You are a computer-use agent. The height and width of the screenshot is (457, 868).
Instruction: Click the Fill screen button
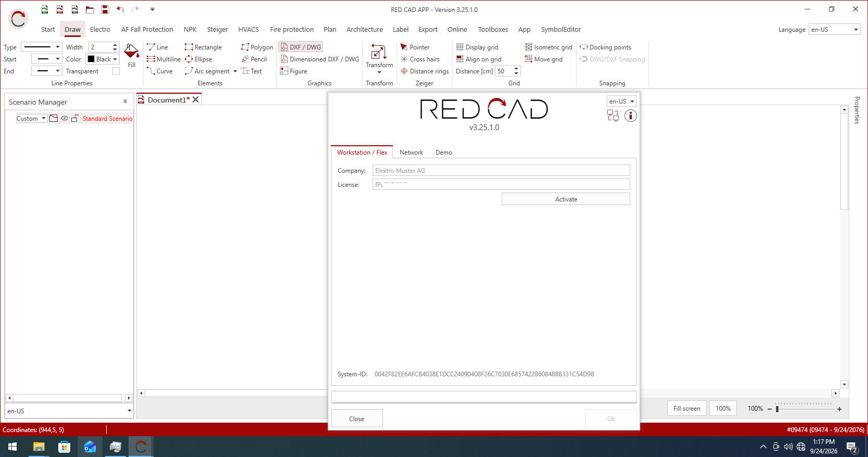point(686,408)
